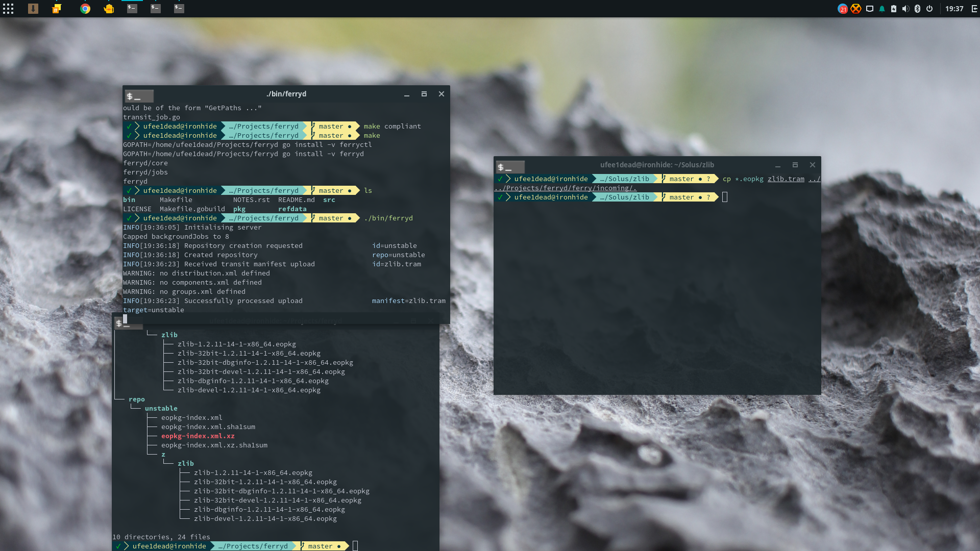Click terminal icon in ./bin/ferryd window titlebar
This screenshot has width=980, height=551.
pos(139,96)
